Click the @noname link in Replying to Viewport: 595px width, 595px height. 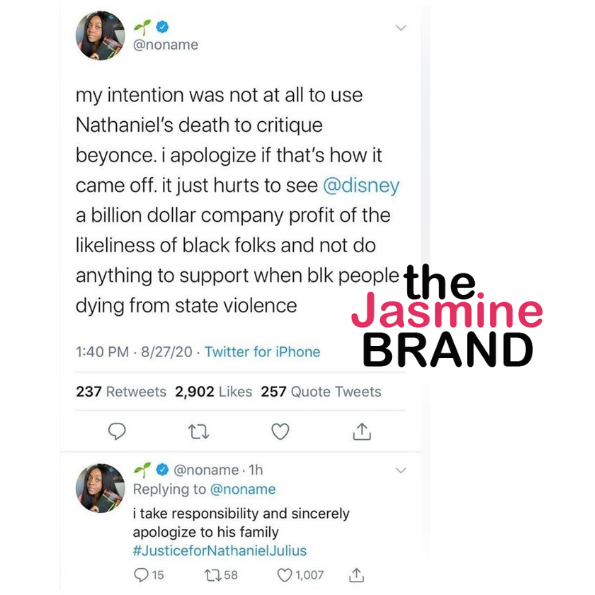pos(243,490)
